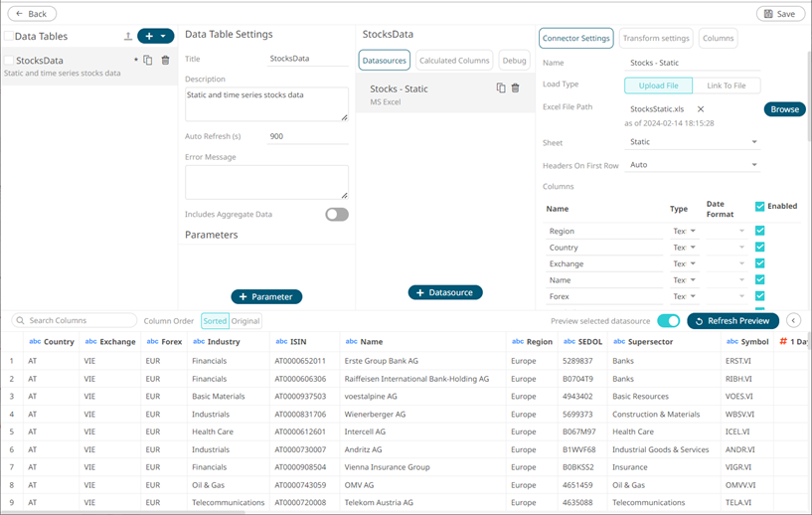The image size is (812, 515).
Task: Click the Error Message text area
Action: point(266,182)
